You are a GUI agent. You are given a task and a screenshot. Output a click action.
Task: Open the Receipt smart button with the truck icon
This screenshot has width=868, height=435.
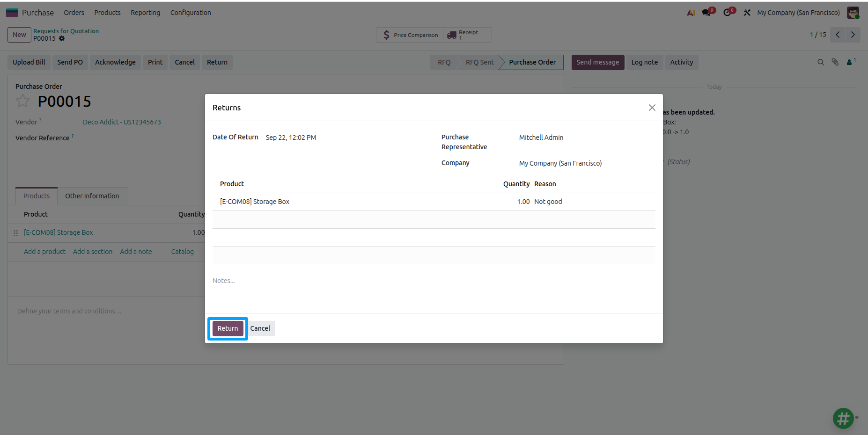tap(467, 35)
